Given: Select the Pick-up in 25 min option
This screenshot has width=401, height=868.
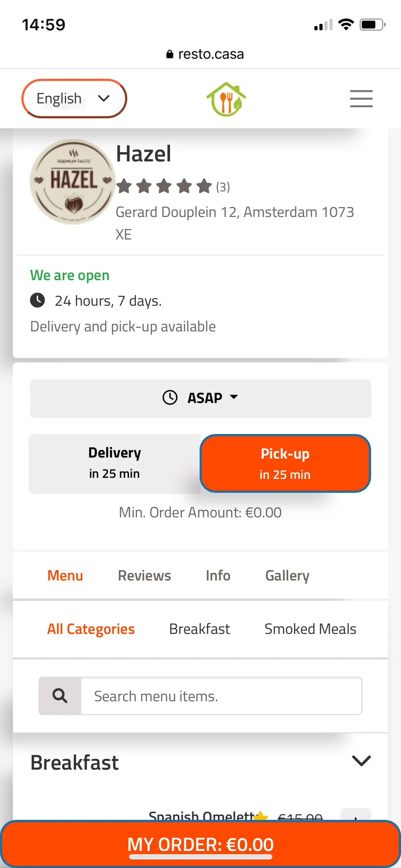Looking at the screenshot, I should tap(285, 464).
